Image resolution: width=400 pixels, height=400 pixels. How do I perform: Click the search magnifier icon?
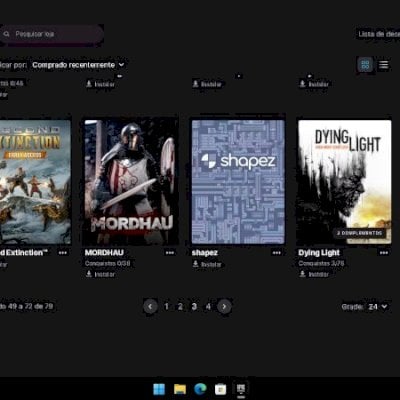coord(6,34)
